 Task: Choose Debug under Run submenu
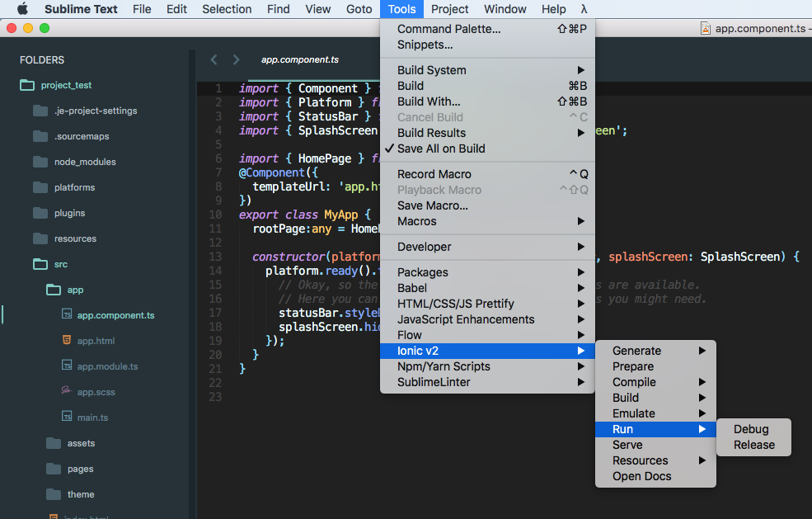coord(753,429)
